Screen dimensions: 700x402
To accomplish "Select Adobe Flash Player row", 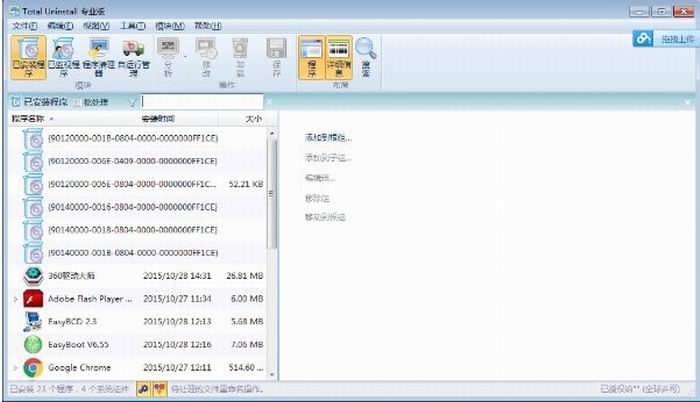I will (x=138, y=298).
